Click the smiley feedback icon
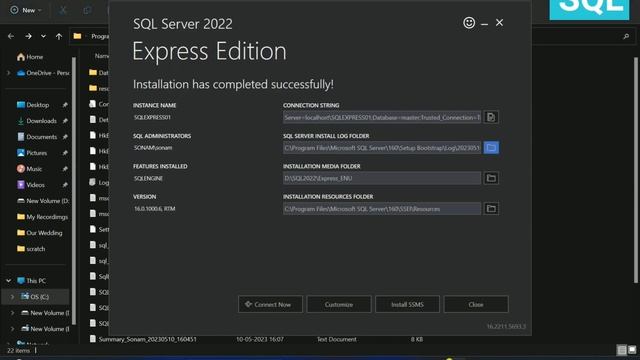The height and width of the screenshot is (360, 640). 469,23
